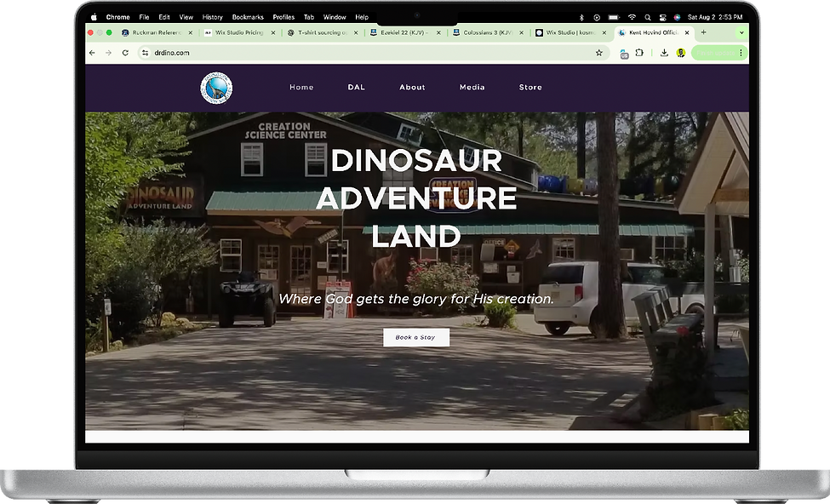Open the DAL navigation link

click(356, 88)
